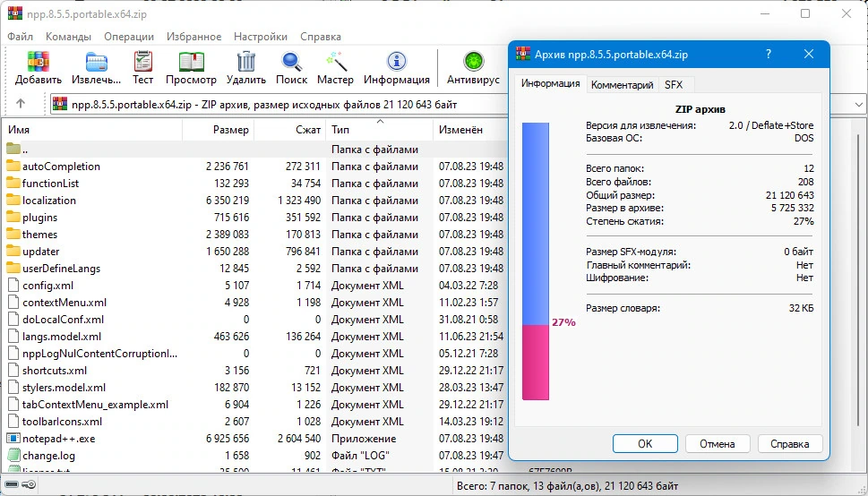Switch to the Комментарий tab
Image resolution: width=868 pixels, height=496 pixels.
point(623,85)
